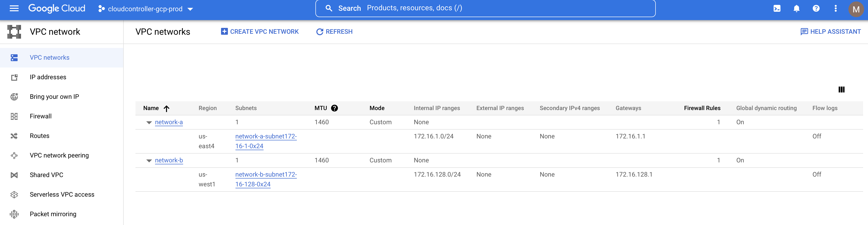Collapse the network-b row
Image resolution: width=868 pixels, height=225 pixels.
coord(149,161)
